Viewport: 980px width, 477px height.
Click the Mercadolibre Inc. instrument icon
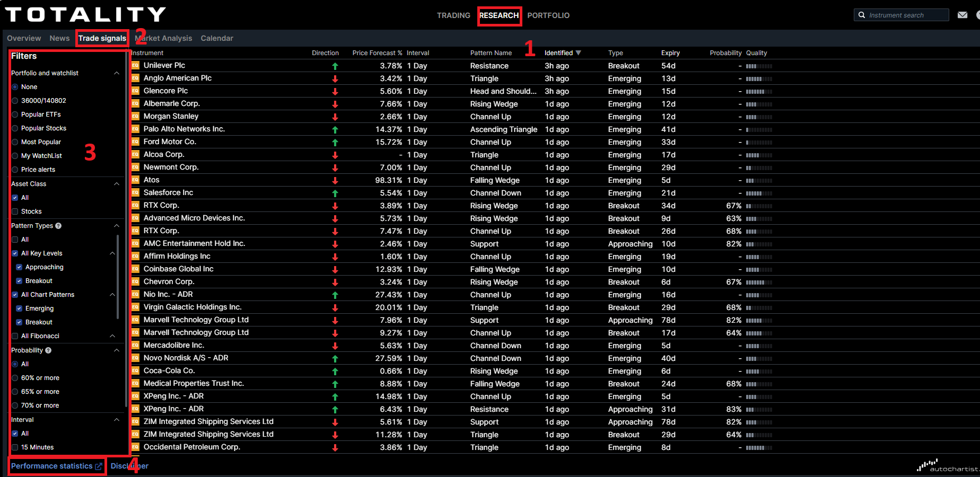point(135,345)
